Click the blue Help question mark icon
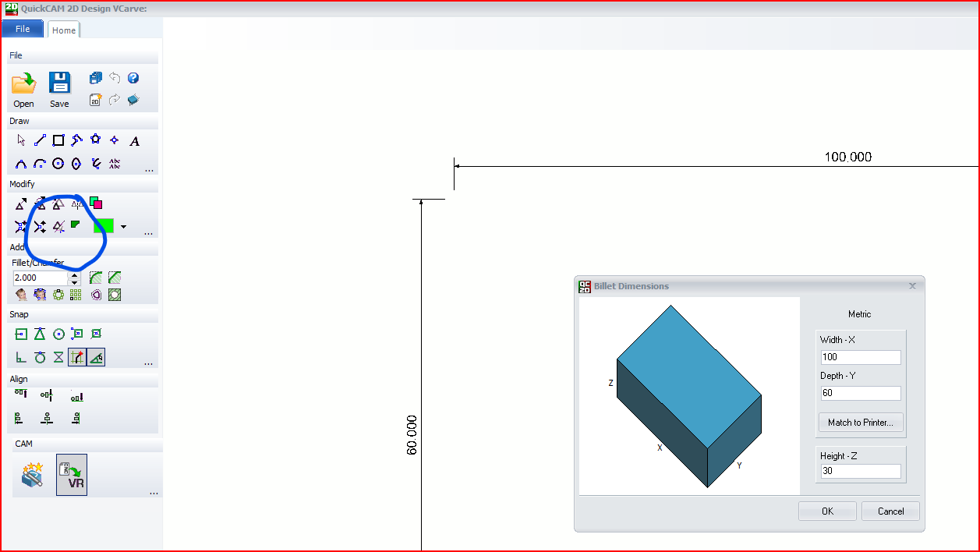This screenshot has height=552, width=980. [133, 78]
